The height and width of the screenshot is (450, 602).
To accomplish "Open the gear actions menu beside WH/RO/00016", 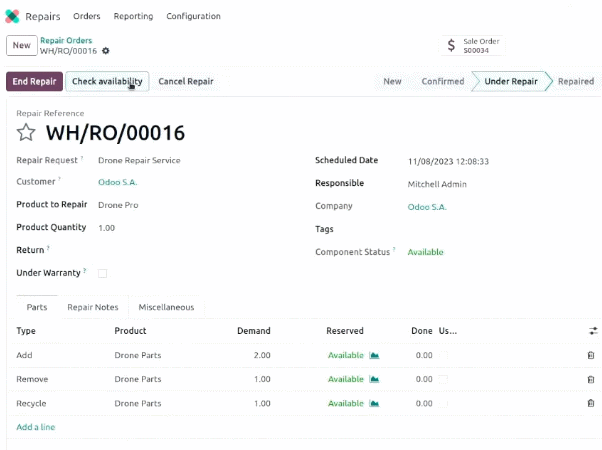I will tap(106, 51).
